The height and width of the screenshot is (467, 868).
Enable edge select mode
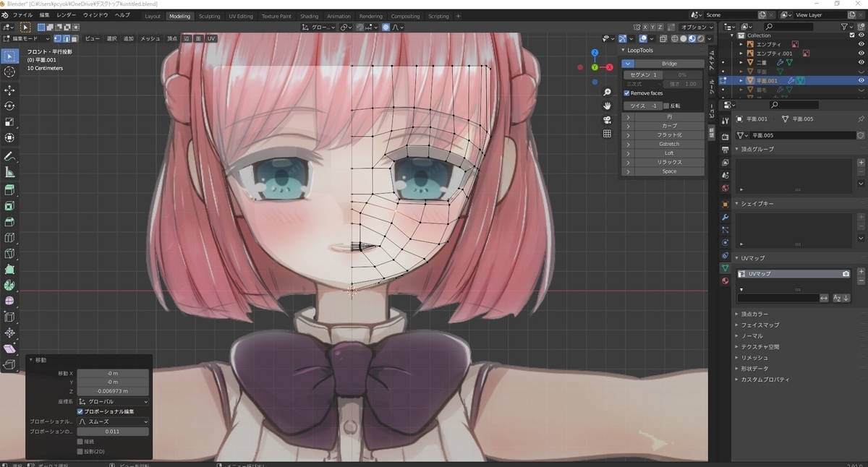(67, 38)
